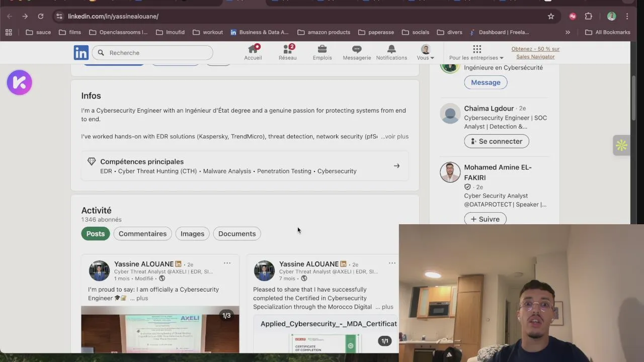Open options on the 7 mois post

click(x=392, y=263)
